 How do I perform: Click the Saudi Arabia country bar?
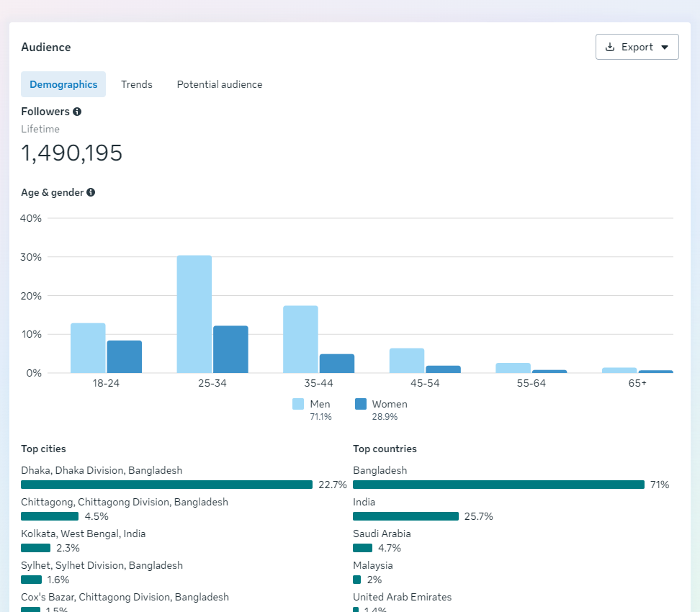pos(362,548)
